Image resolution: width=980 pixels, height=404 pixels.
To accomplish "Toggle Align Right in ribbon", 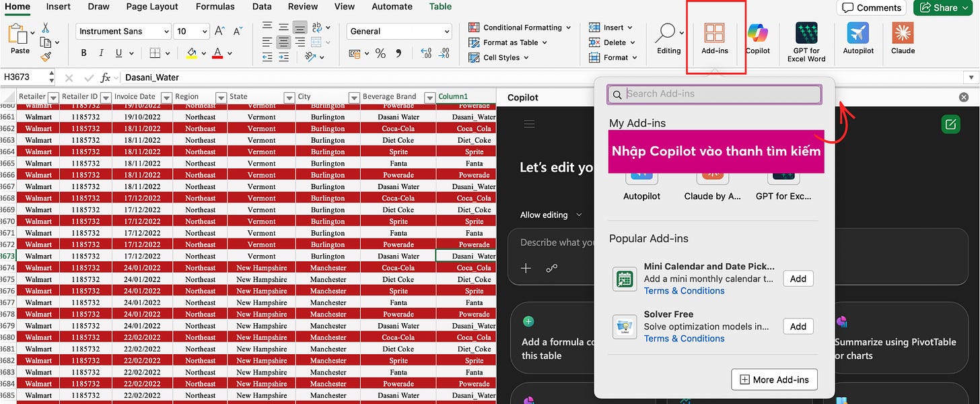I will pyautogui.click(x=300, y=42).
